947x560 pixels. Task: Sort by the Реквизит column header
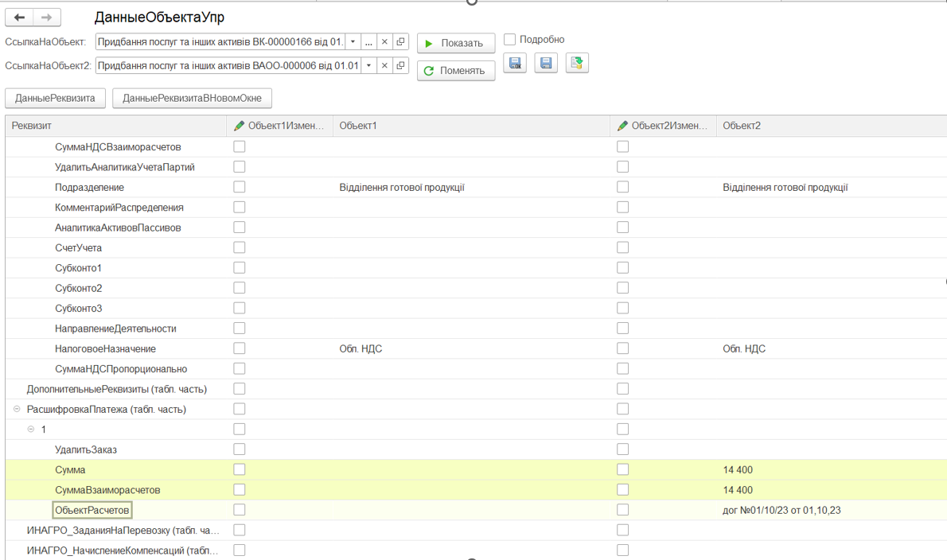(x=116, y=126)
